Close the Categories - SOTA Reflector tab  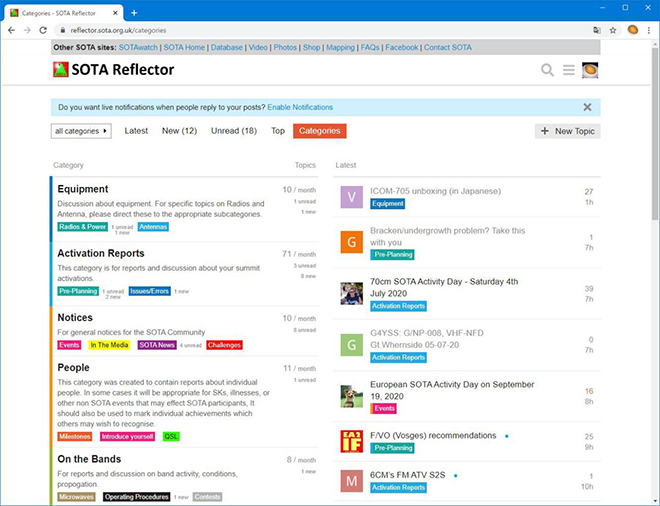pyautogui.click(x=115, y=13)
